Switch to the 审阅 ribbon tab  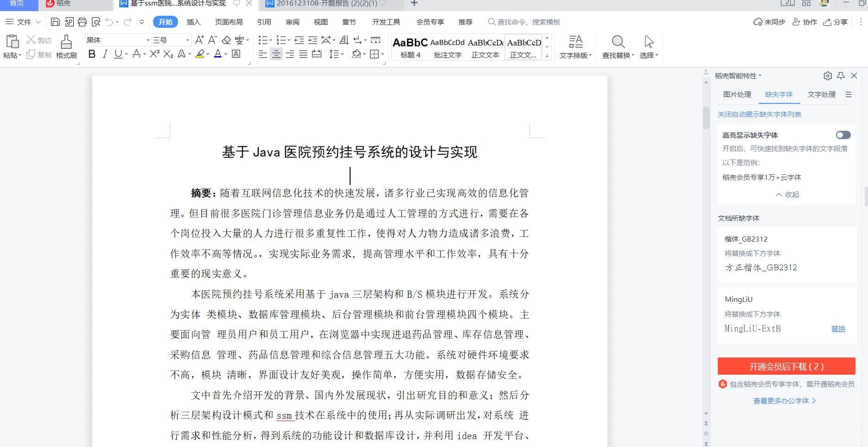[x=293, y=22]
